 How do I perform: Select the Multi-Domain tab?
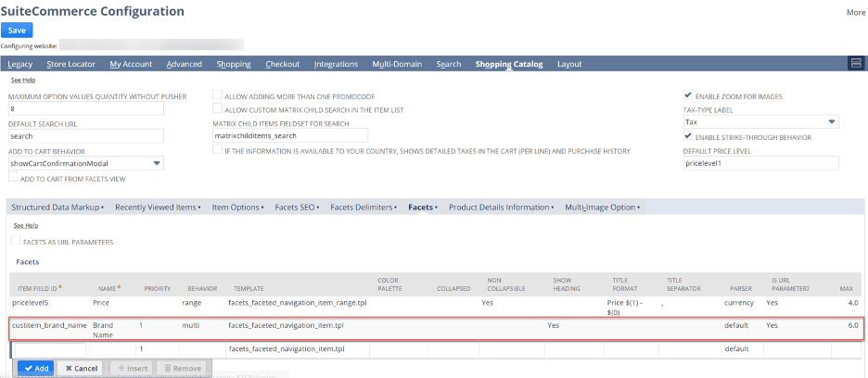click(397, 64)
